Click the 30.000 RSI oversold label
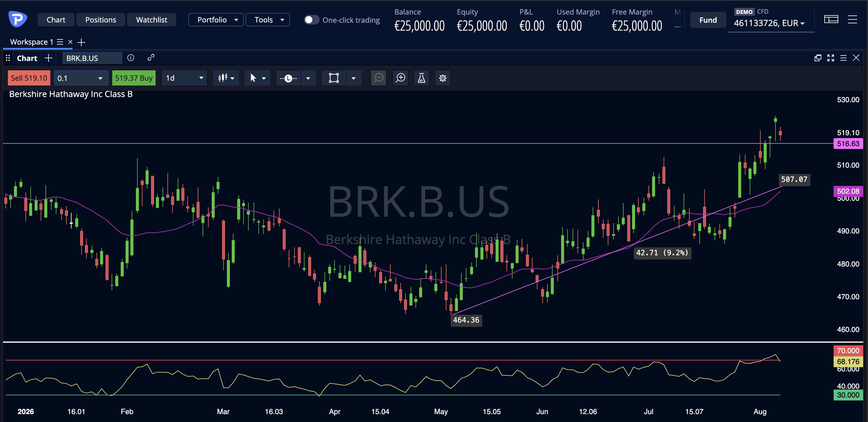868x422 pixels. pos(848,395)
